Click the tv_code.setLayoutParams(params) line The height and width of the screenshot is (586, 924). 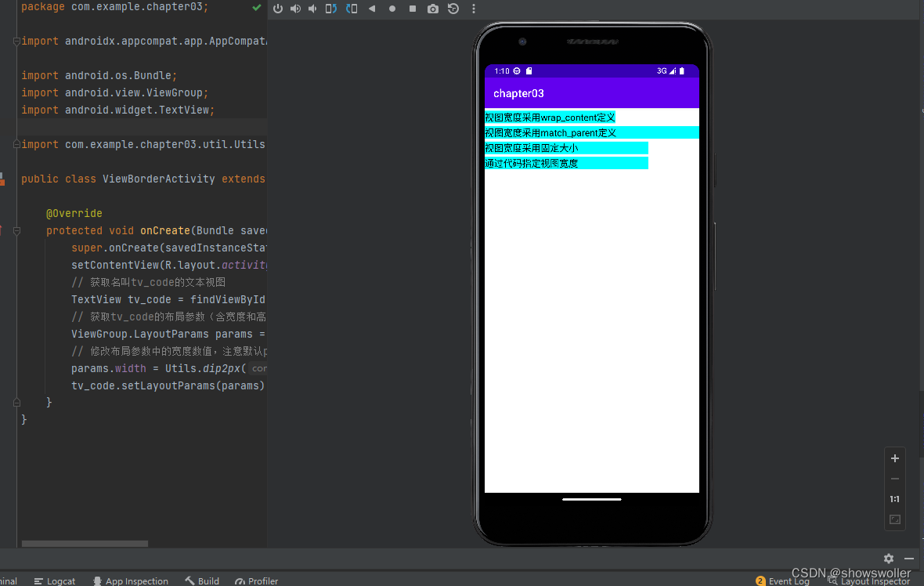tap(168, 385)
